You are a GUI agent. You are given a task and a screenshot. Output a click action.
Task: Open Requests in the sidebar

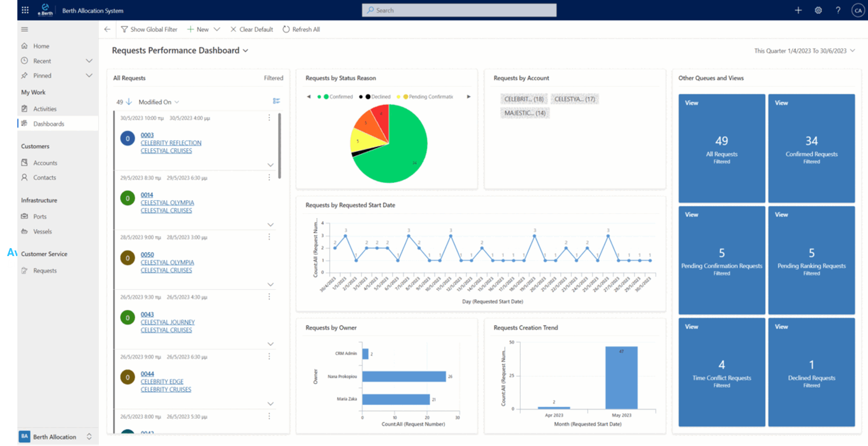click(x=45, y=271)
